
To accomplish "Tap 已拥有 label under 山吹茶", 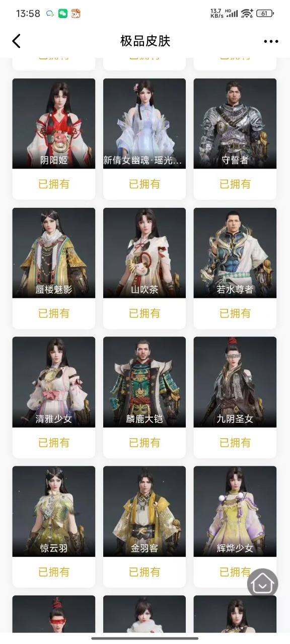I will pyautogui.click(x=144, y=313).
